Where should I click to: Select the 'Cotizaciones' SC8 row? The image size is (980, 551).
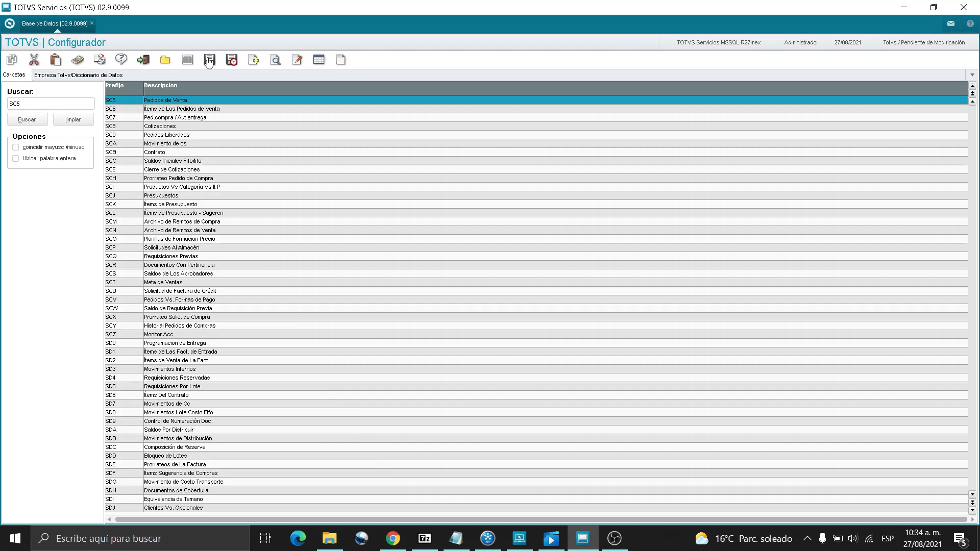(536, 126)
